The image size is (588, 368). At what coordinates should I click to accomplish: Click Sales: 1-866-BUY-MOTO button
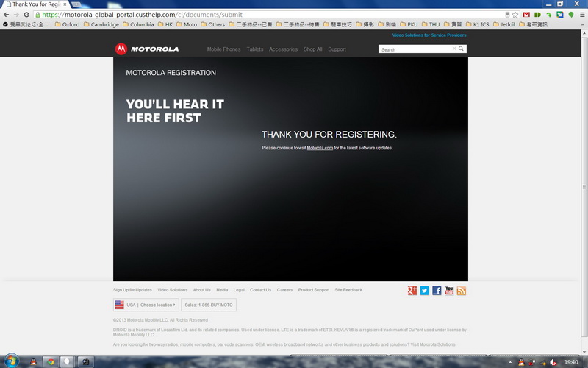click(209, 305)
